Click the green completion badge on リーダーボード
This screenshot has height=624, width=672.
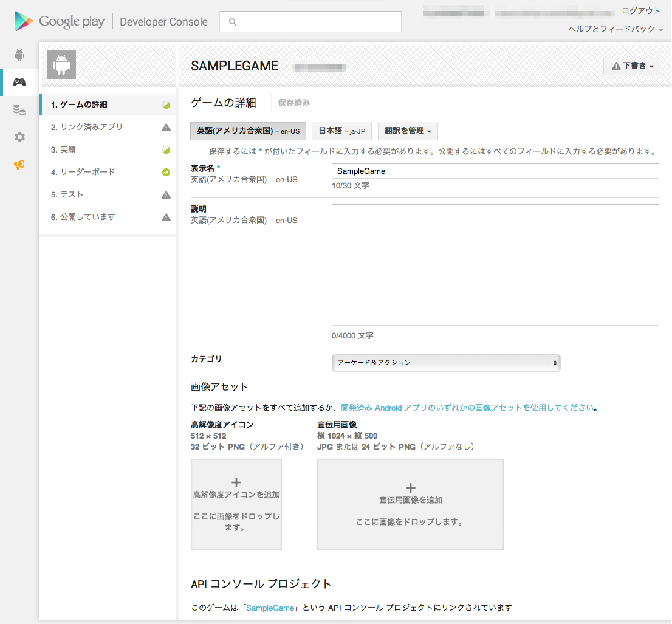click(x=166, y=172)
